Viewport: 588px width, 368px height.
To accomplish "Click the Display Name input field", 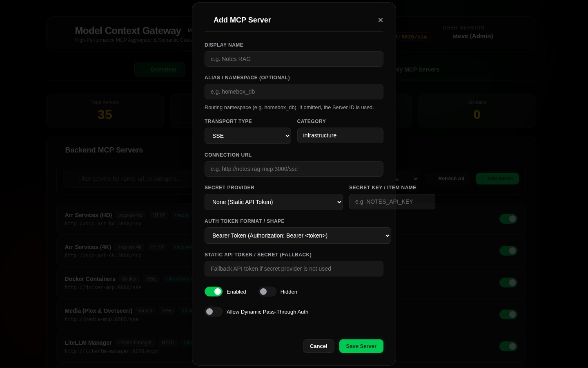I will tap(294, 59).
